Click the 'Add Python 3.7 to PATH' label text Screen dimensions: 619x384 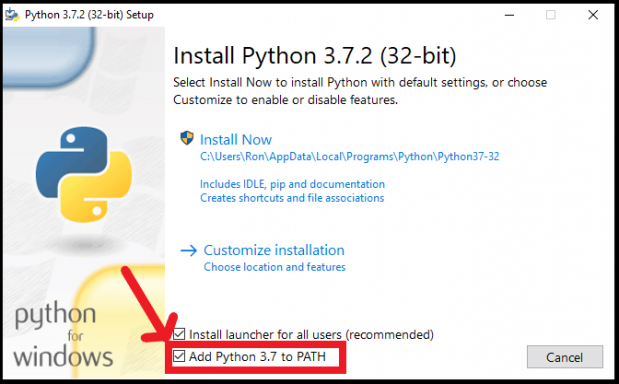click(x=257, y=357)
